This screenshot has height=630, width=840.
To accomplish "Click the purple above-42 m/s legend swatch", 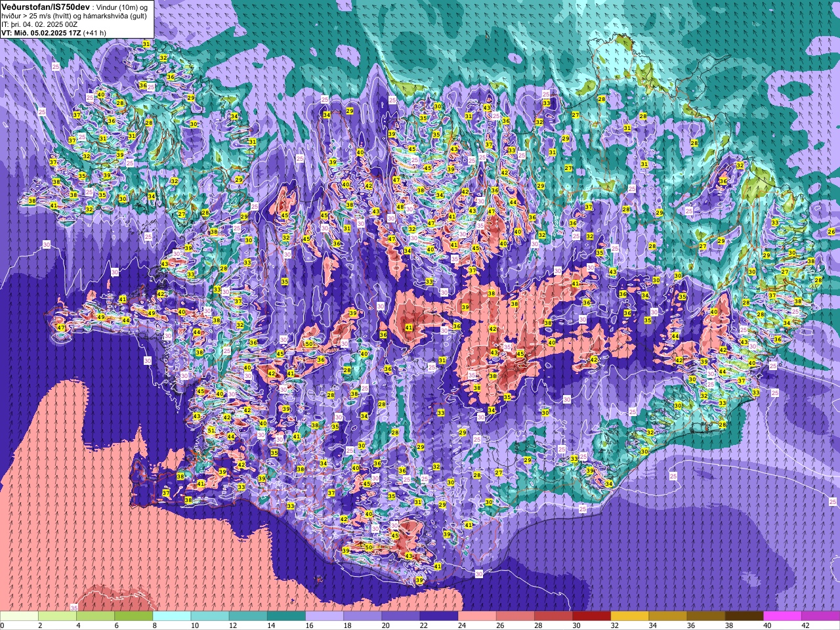I will pyautogui.click(x=820, y=616).
